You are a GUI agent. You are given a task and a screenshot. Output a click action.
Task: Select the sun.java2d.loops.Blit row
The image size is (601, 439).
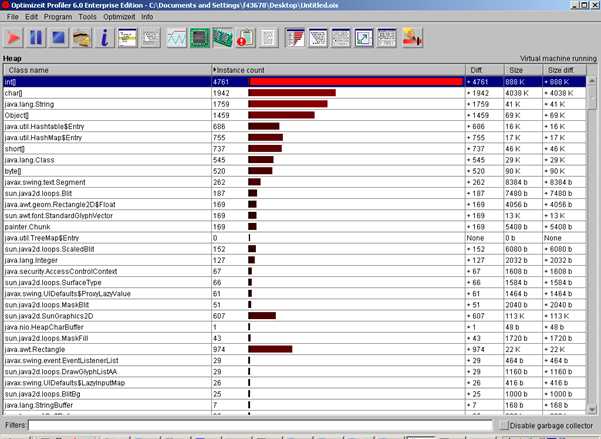[295, 193]
